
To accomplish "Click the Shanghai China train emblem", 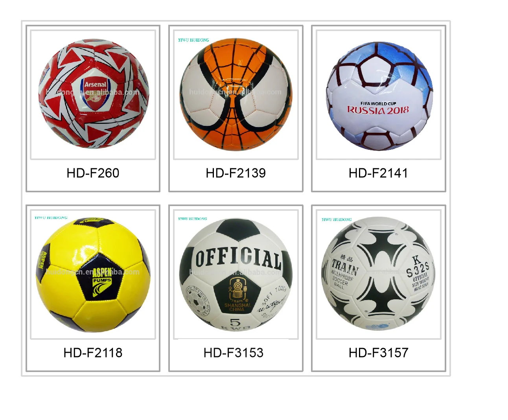I will 237,295.
